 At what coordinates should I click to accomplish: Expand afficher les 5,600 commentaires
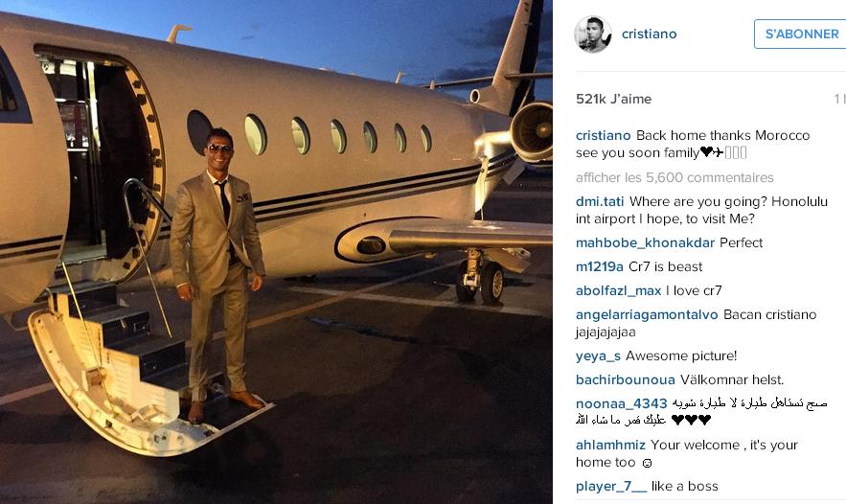[x=675, y=177]
